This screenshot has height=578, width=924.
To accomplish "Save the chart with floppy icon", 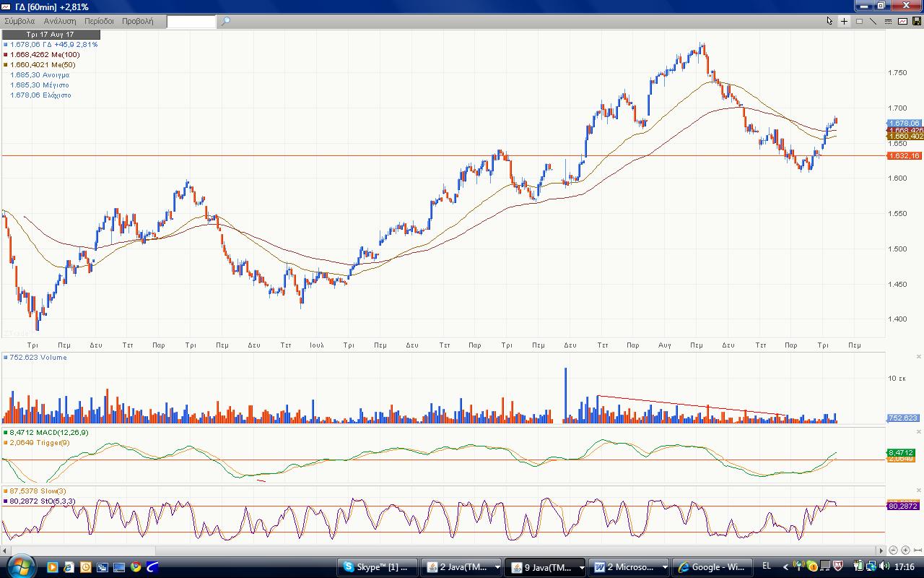I will [x=916, y=21].
